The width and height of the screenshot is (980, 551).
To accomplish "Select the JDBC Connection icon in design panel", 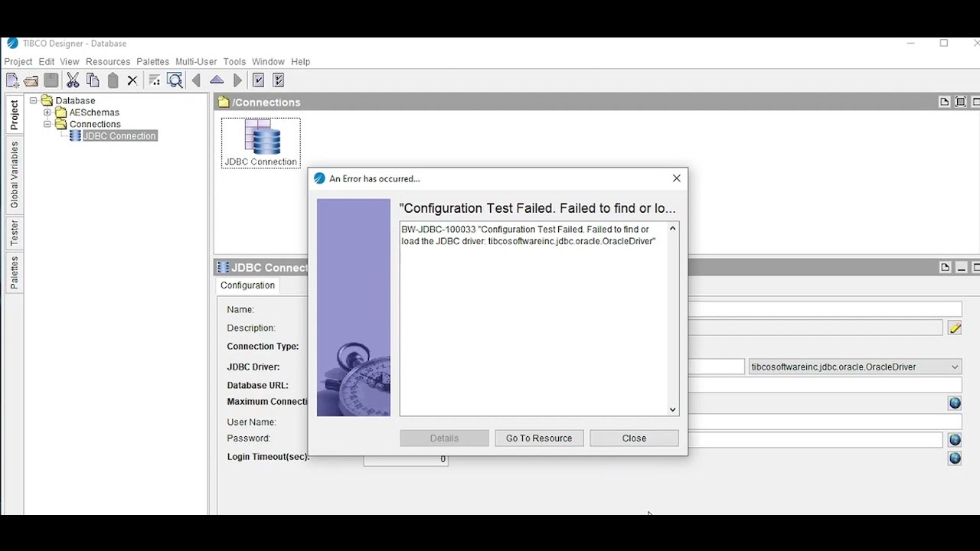I will [x=261, y=143].
